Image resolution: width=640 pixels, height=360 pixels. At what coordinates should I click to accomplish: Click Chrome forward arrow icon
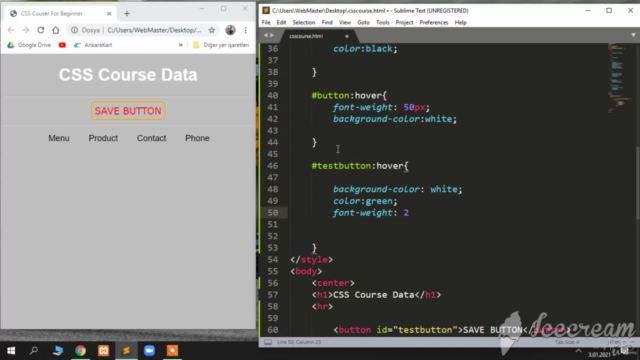(x=26, y=30)
